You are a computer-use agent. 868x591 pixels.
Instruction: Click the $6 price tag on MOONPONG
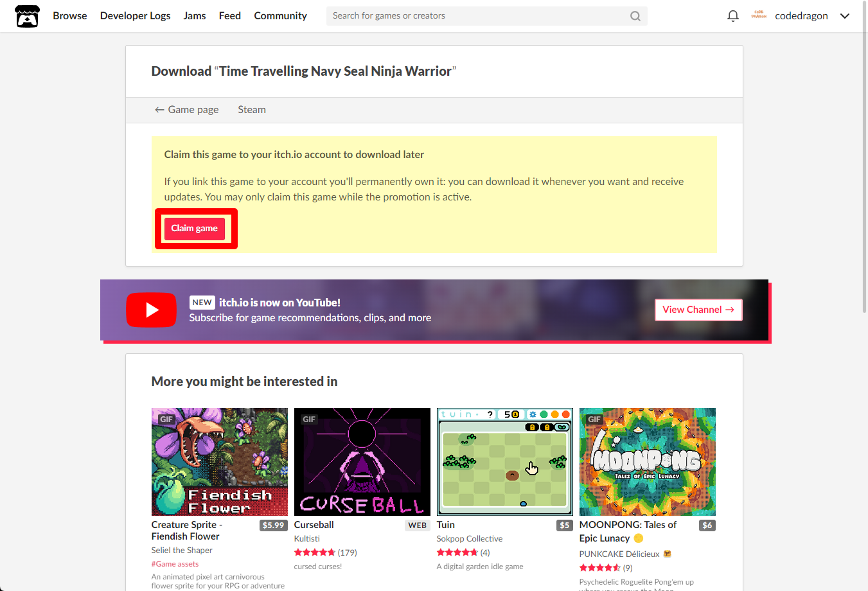point(707,525)
